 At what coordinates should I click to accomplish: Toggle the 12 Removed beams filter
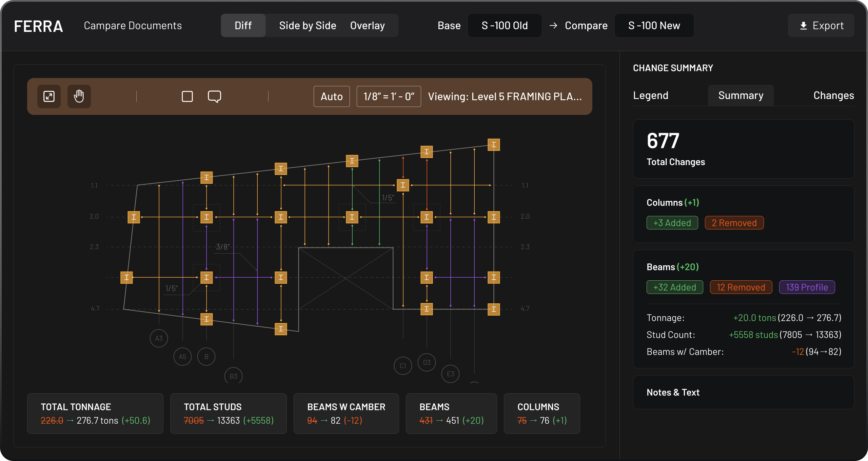741,287
